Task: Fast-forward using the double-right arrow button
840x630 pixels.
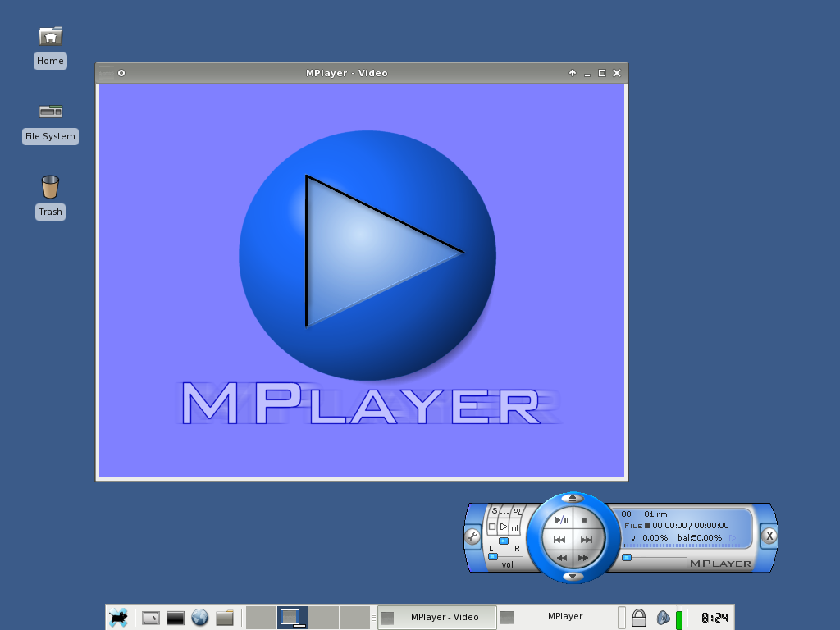Action: click(x=583, y=558)
